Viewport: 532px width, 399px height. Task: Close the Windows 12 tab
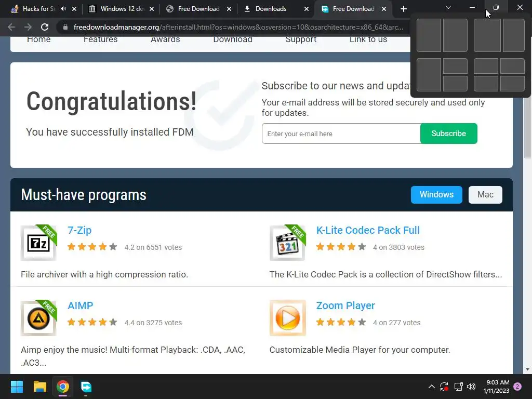[152, 9]
